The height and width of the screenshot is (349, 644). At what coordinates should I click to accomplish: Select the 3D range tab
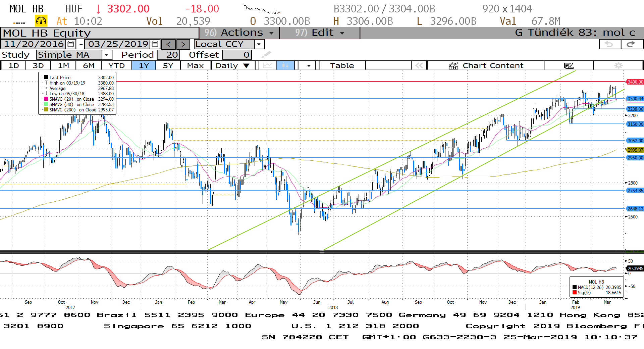click(x=38, y=65)
